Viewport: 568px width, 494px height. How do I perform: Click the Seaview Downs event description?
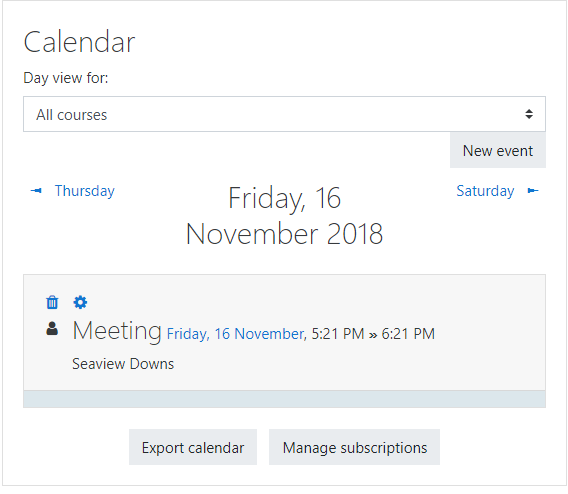point(123,364)
